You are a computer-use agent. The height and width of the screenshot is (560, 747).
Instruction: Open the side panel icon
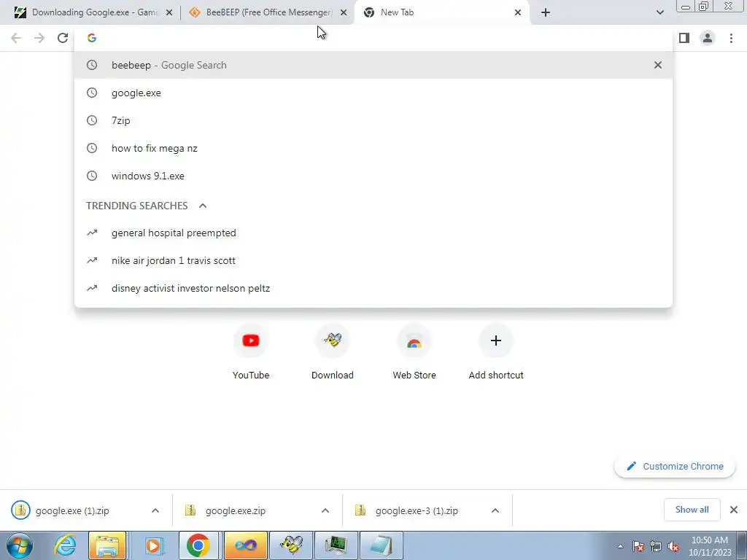pos(684,38)
